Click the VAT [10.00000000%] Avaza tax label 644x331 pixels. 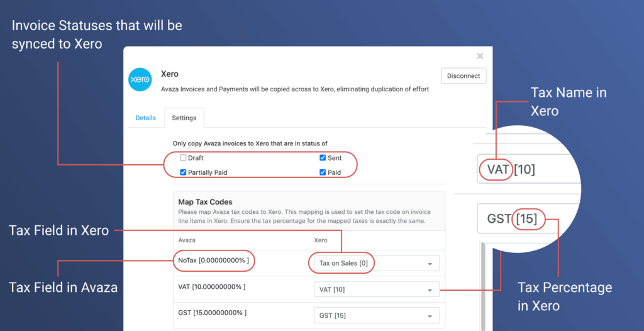pos(212,287)
